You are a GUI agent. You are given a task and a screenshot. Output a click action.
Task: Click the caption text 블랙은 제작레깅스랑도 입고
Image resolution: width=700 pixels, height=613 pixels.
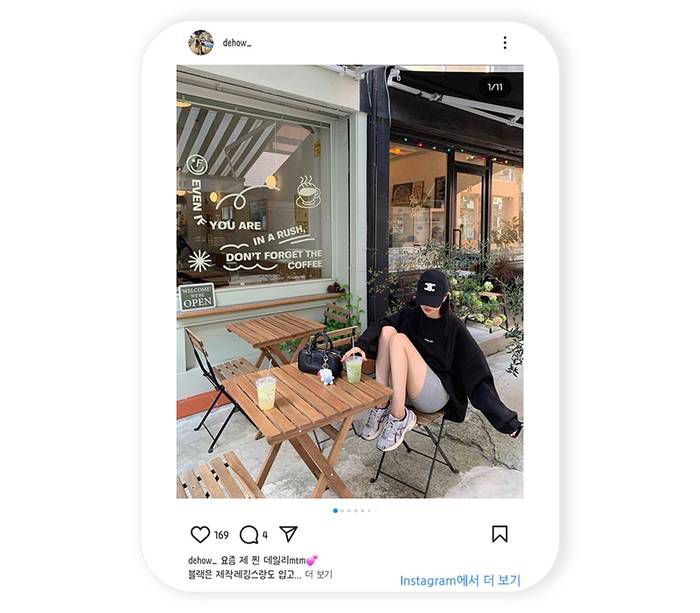242,575
